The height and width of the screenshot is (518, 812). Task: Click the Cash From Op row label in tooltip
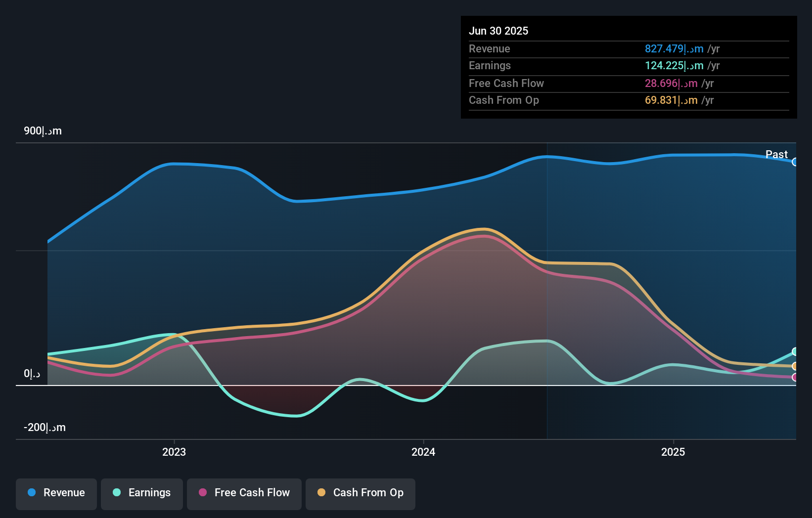[x=504, y=100]
